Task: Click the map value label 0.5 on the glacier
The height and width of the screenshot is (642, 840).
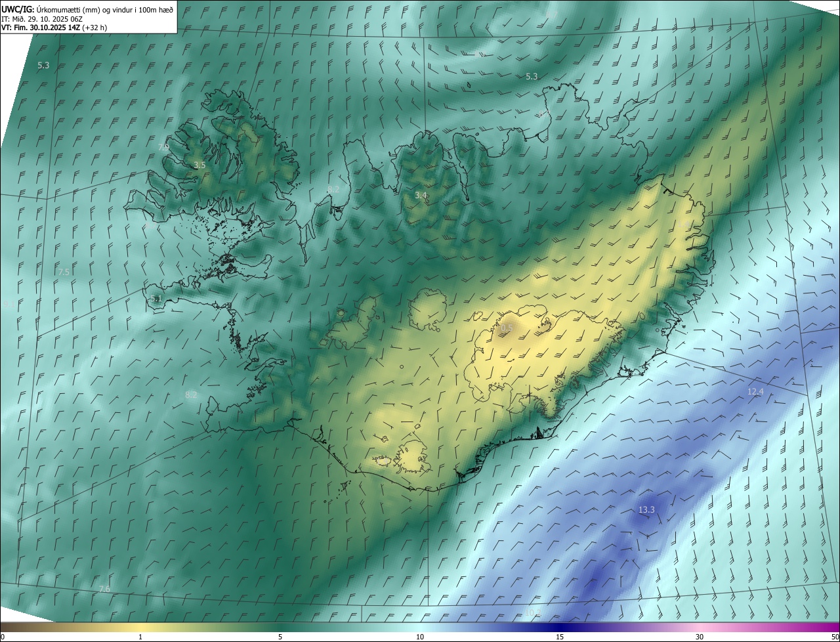Action: [x=507, y=327]
